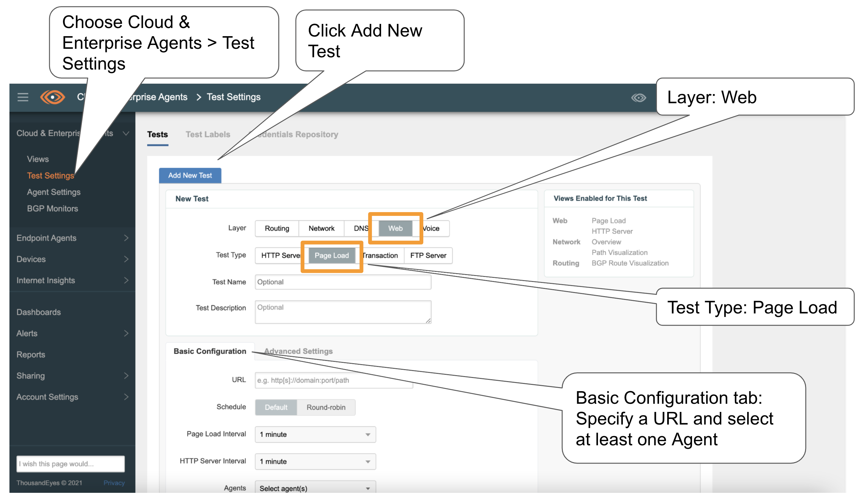Viewport: 868px width, 501px height.
Task: Select the Web layer
Action: (395, 228)
